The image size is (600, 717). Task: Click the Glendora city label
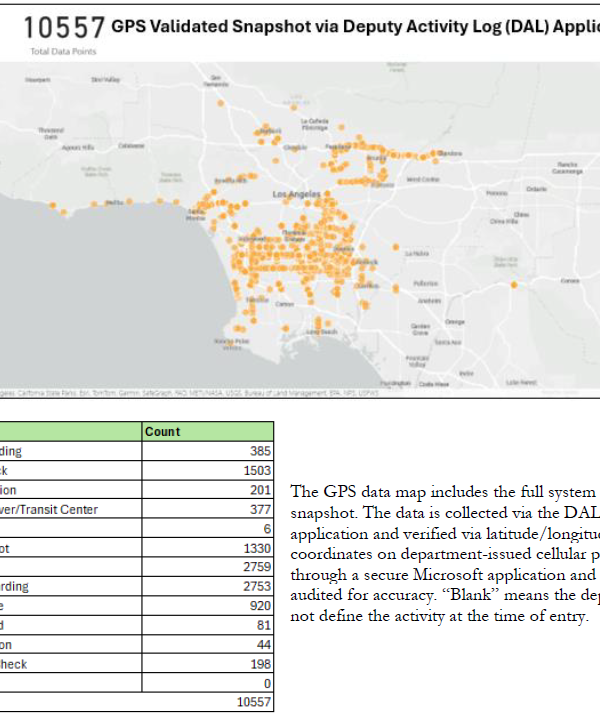pos(450,153)
